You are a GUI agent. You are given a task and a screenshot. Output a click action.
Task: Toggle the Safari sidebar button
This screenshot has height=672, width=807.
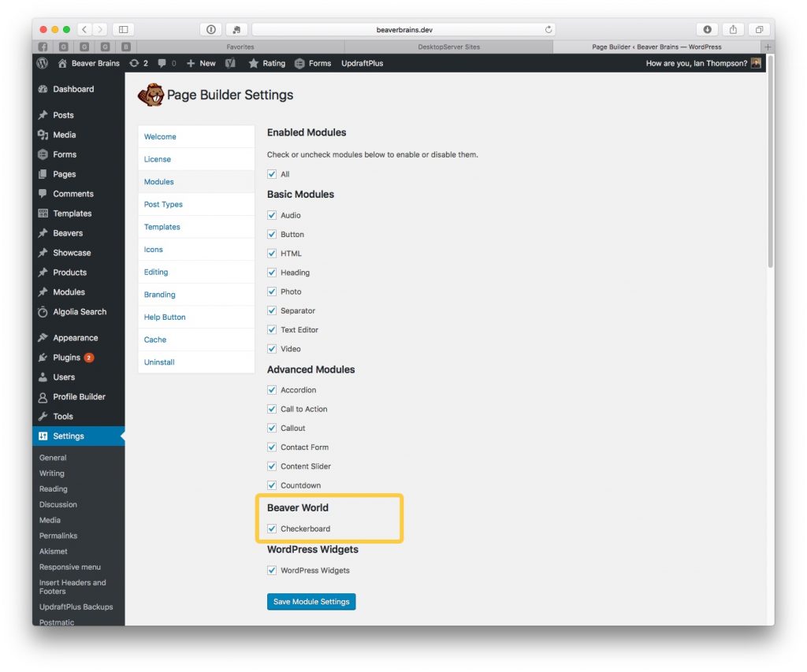pos(124,29)
